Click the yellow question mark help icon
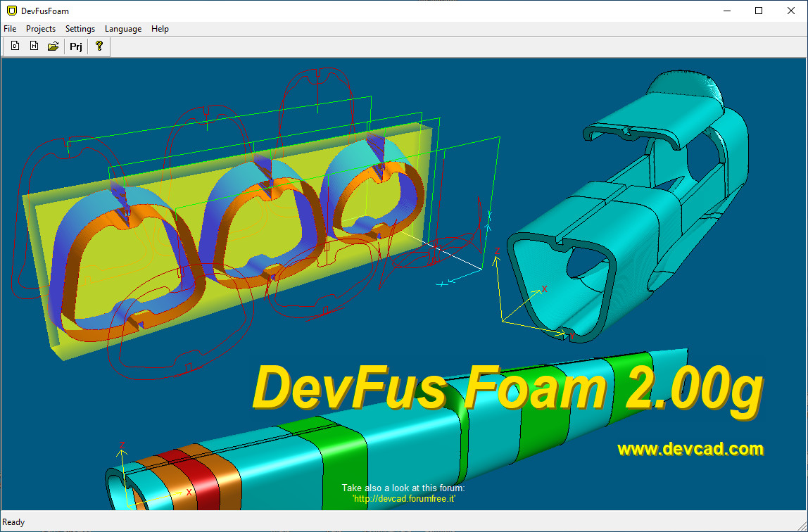Screen dimensions: 808x532 pos(99,46)
